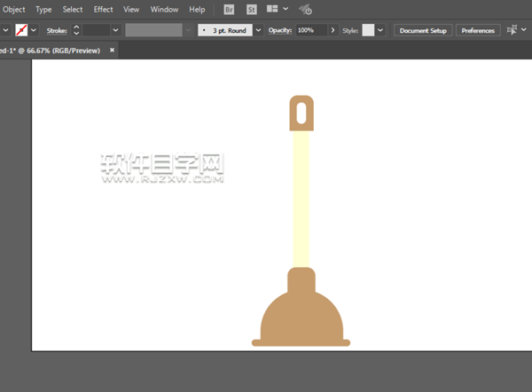
Task: Click the Preferences button
Action: (478, 30)
